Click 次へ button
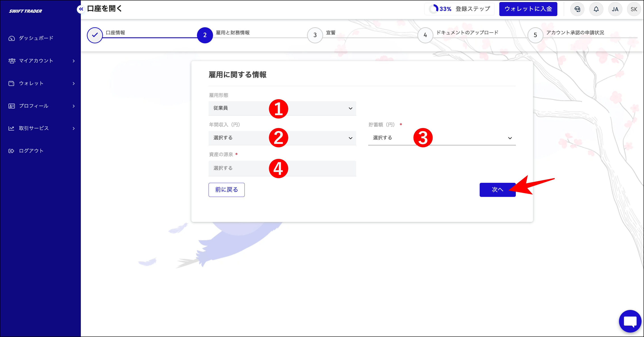 497,190
